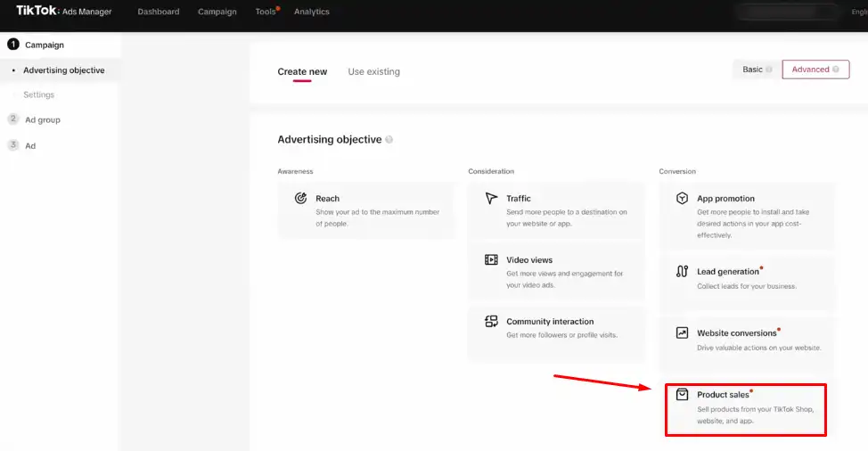Viewport: 868px width, 451px height.
Task: Go to step 3 Ad
Action: pos(30,145)
